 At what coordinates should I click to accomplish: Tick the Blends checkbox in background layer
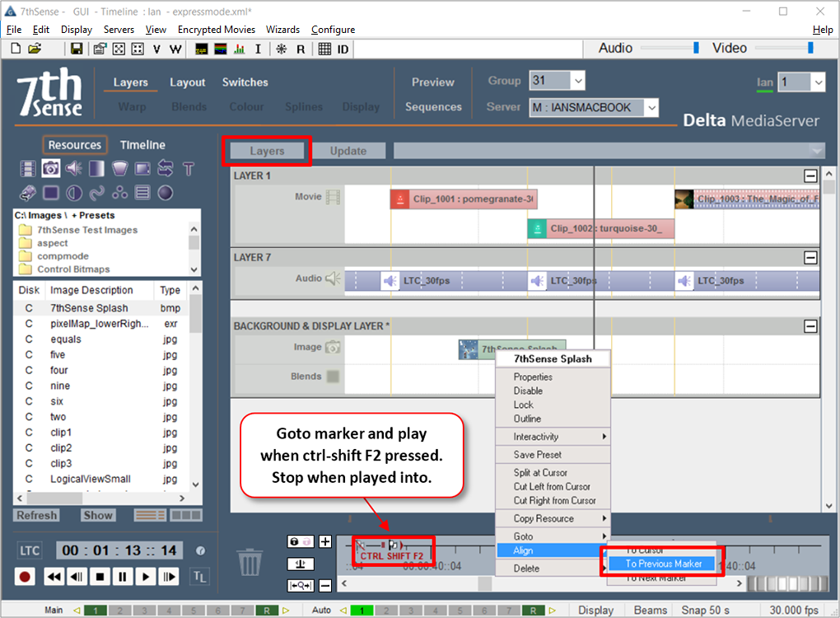(x=334, y=377)
